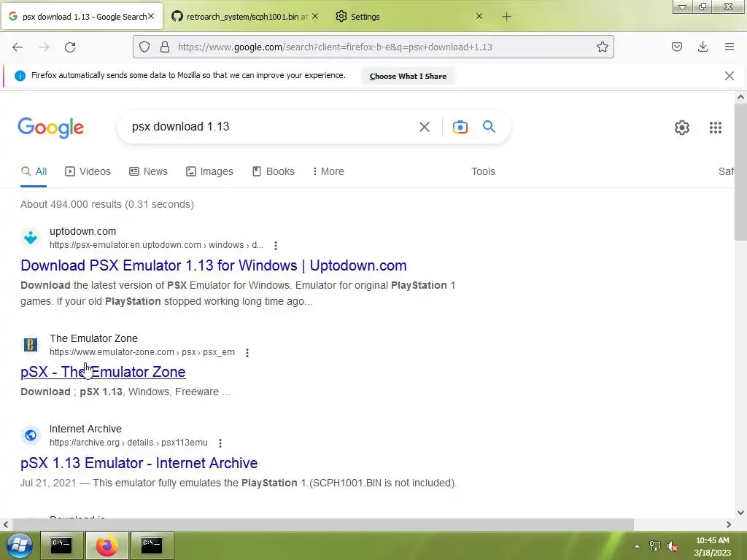The image size is (747, 560).
Task: Open the Images search filter
Action: point(209,171)
